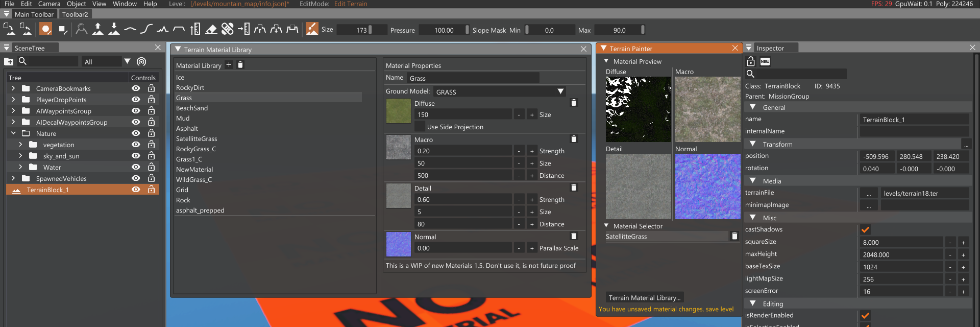The width and height of the screenshot is (980, 327).
Task: Uncheck the isRenderEnabled checkbox
Action: (x=865, y=315)
